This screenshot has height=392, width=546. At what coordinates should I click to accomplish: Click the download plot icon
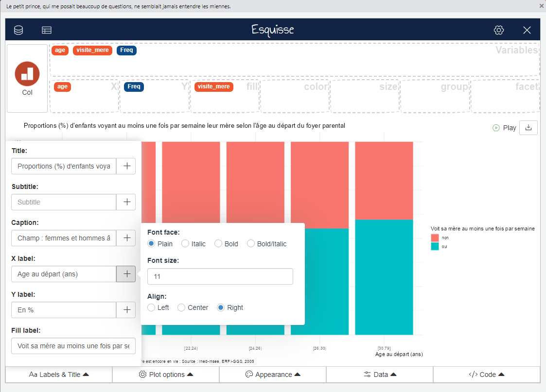click(528, 128)
